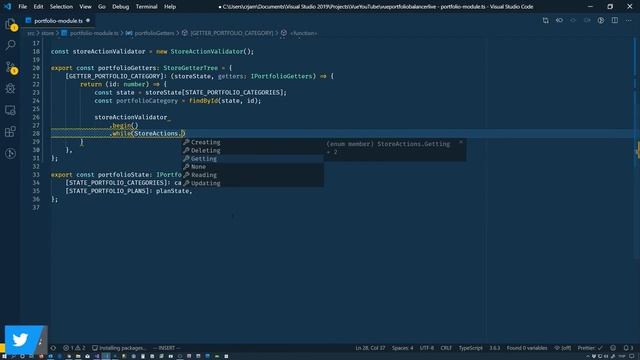This screenshot has width=640, height=360.
Task: Click the feedback smiley in the status bar
Action: click(x=613, y=348)
